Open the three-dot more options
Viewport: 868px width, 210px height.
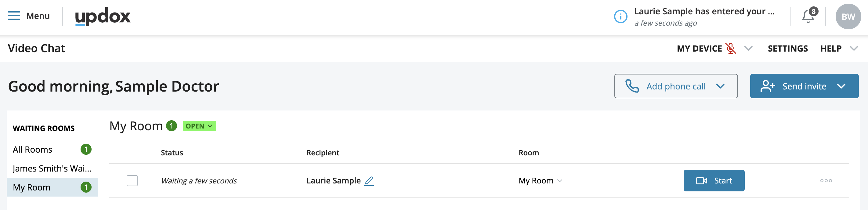point(826,181)
